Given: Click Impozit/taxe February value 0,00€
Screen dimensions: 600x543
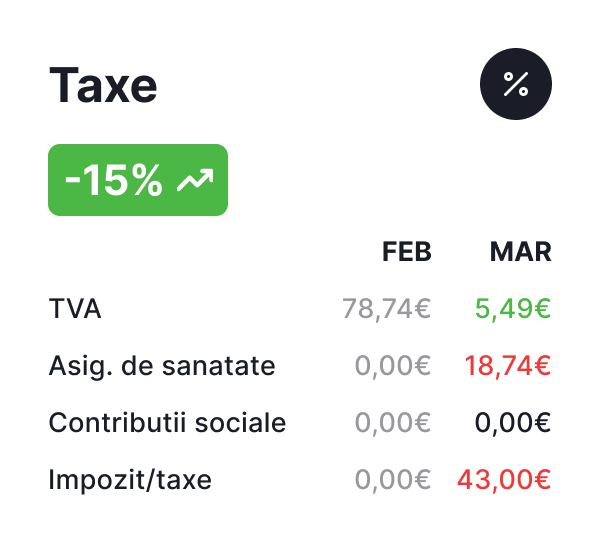Looking at the screenshot, I should click(x=393, y=480).
